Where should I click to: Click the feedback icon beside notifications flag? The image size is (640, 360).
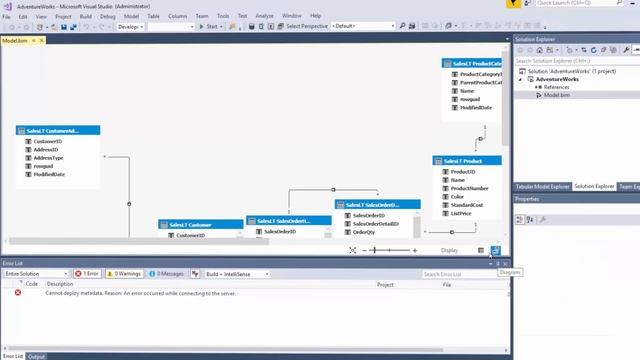point(527,3)
